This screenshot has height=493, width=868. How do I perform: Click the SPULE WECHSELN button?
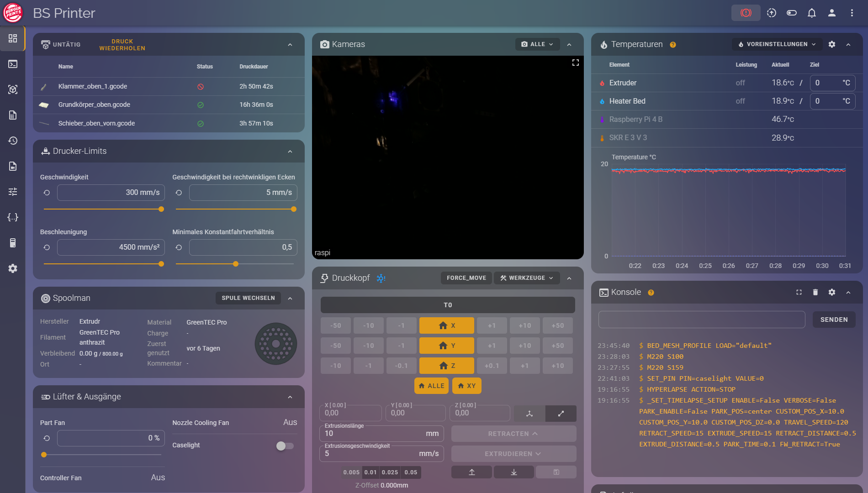pyautogui.click(x=248, y=298)
